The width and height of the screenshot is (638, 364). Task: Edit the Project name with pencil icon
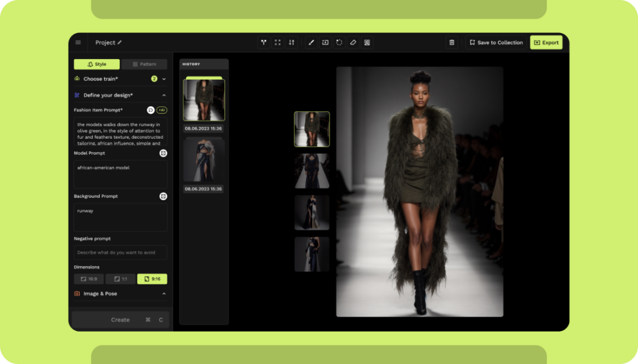(120, 42)
